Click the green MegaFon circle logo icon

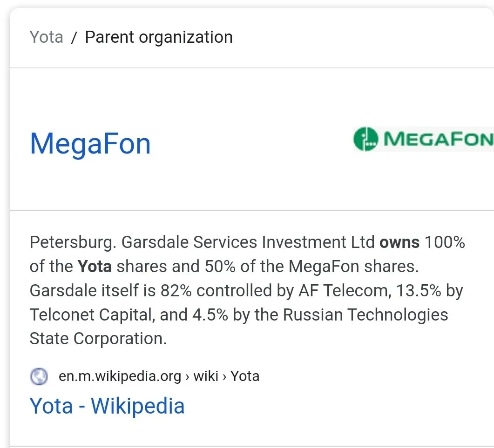pyautogui.click(x=366, y=139)
